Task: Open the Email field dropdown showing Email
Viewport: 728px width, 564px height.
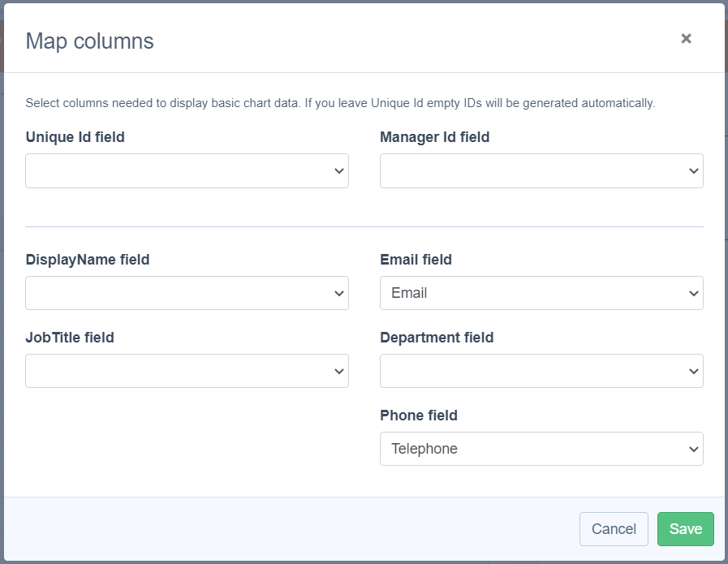Action: click(541, 293)
